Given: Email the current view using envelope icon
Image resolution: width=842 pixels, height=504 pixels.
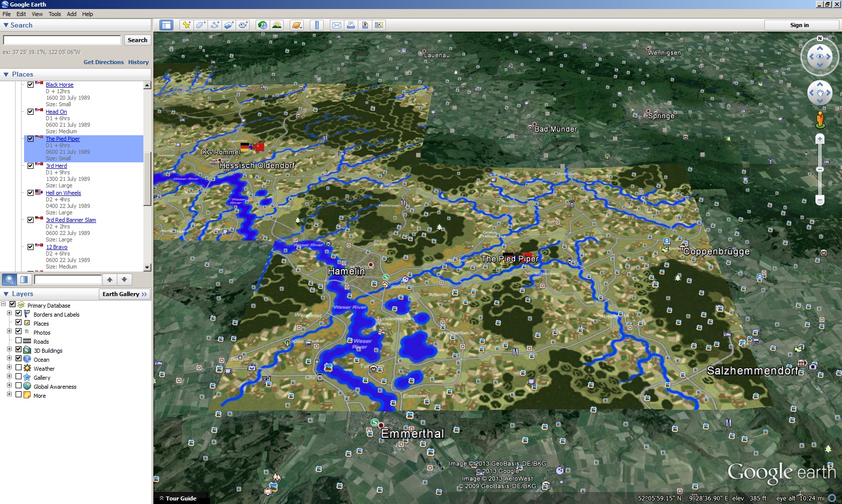Looking at the screenshot, I should (337, 25).
